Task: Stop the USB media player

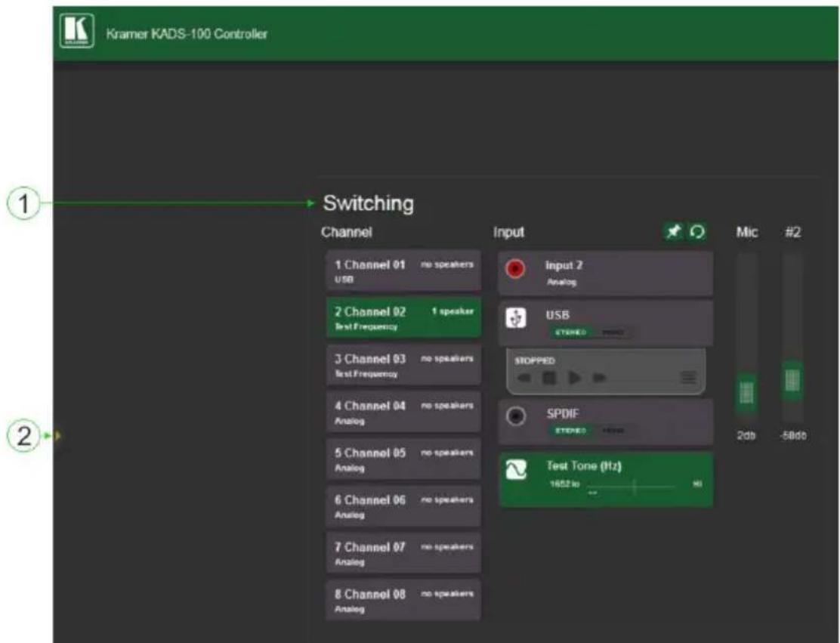Action: [x=549, y=378]
